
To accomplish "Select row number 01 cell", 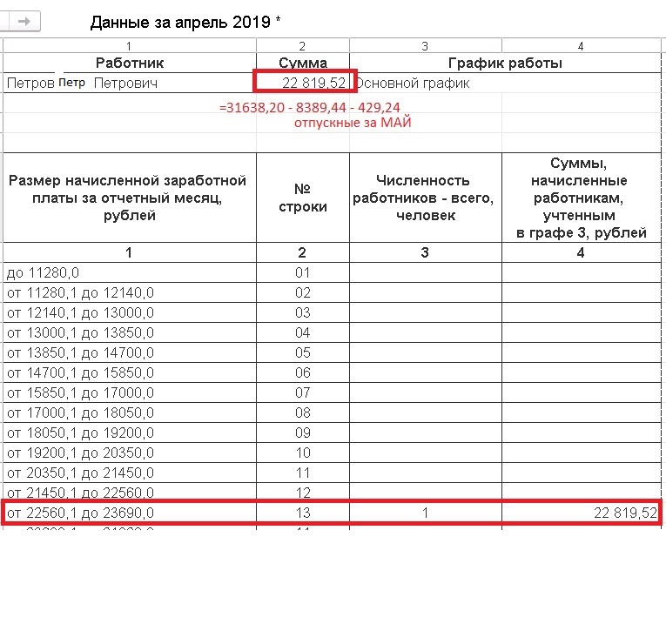I will click(x=303, y=272).
